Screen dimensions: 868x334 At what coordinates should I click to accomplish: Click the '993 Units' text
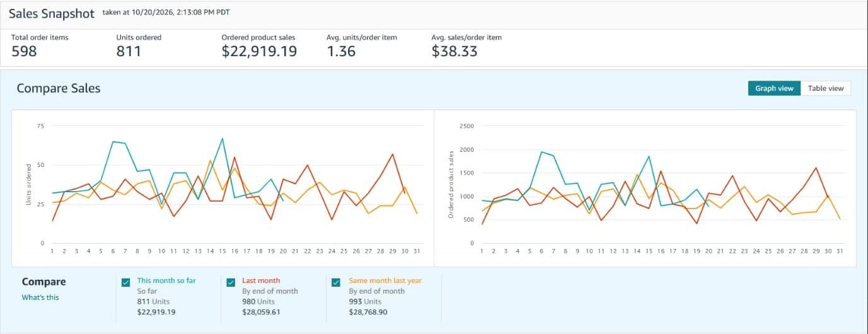pos(366,301)
